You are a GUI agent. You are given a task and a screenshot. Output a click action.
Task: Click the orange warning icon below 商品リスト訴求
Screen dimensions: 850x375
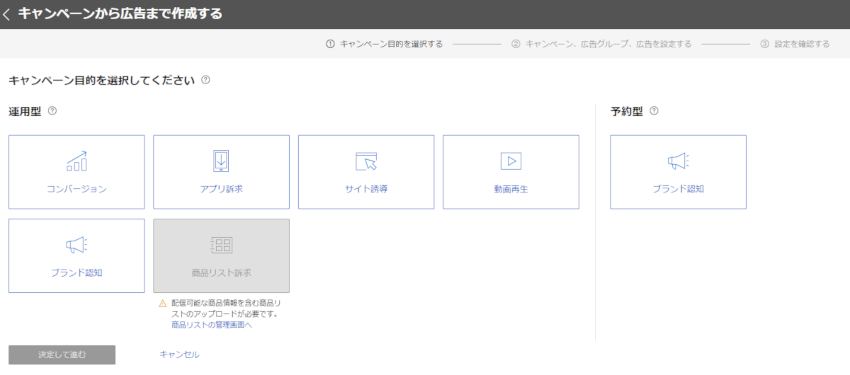[x=163, y=304]
